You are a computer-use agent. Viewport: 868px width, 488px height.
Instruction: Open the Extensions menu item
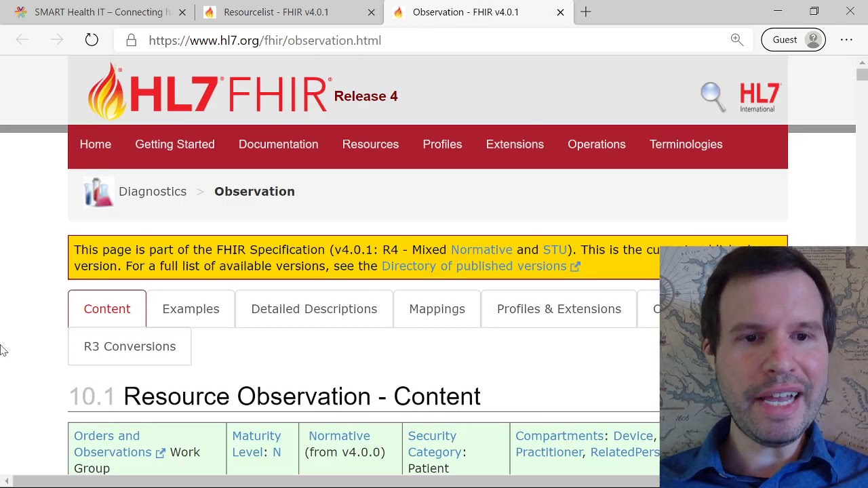(515, 144)
